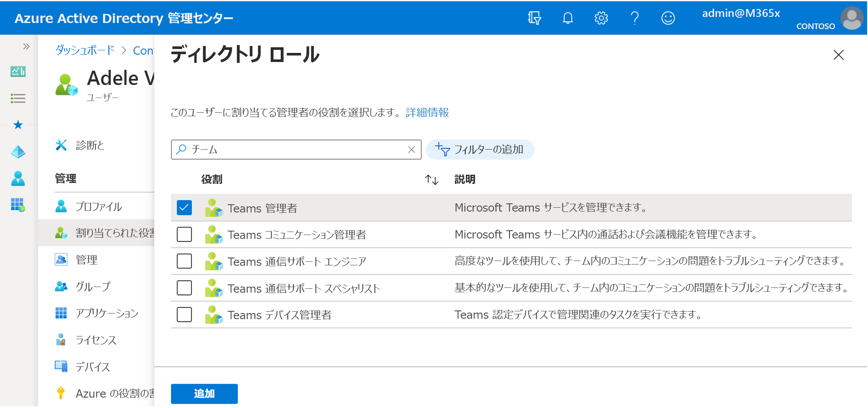This screenshot has height=408, width=868.
Task: Open the directory and subscription filter icon
Action: coord(534,18)
